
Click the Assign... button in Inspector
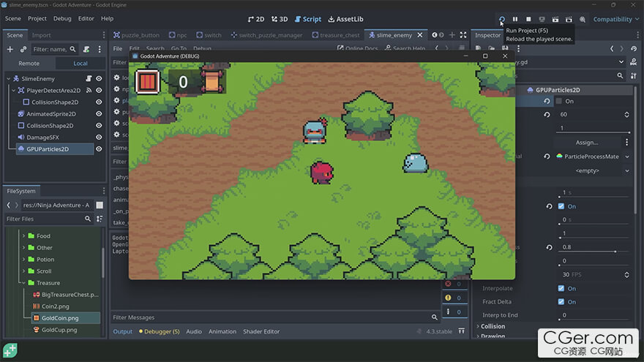(x=587, y=143)
